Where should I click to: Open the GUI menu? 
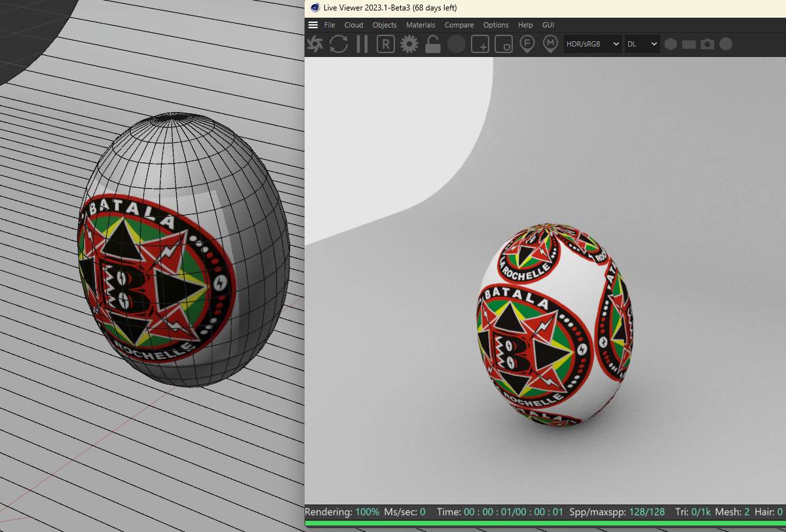[548, 25]
